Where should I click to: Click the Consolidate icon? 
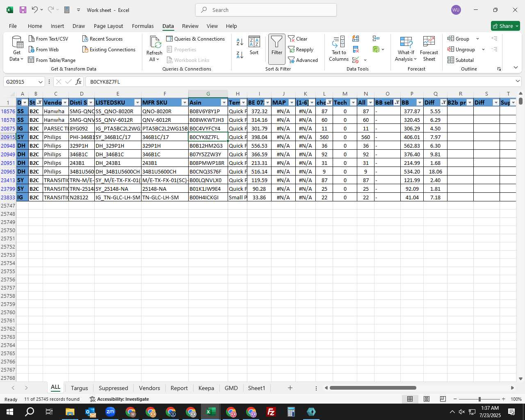[376, 39]
